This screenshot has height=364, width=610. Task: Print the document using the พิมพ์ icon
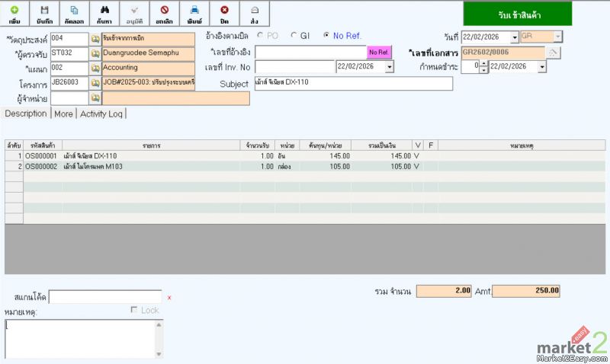[x=194, y=12]
